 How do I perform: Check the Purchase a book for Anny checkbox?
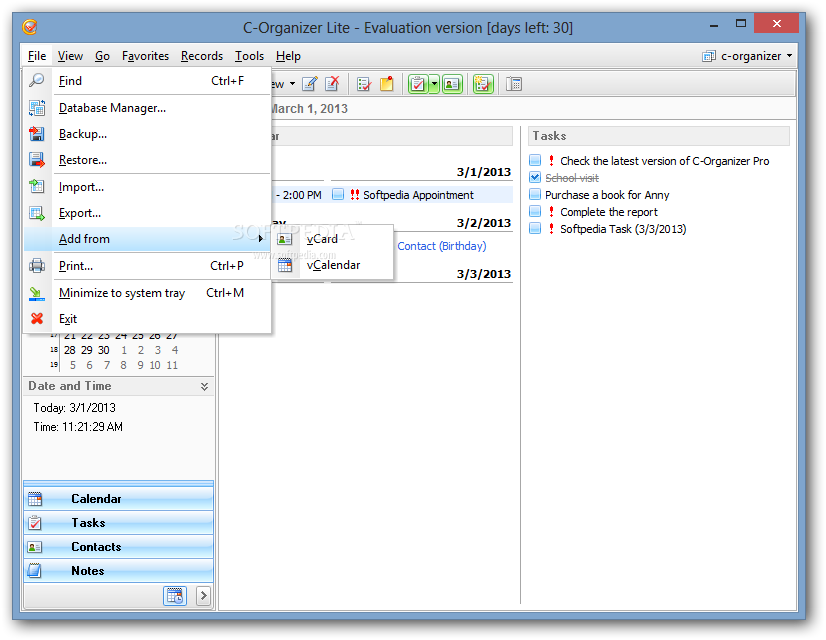[535, 194]
